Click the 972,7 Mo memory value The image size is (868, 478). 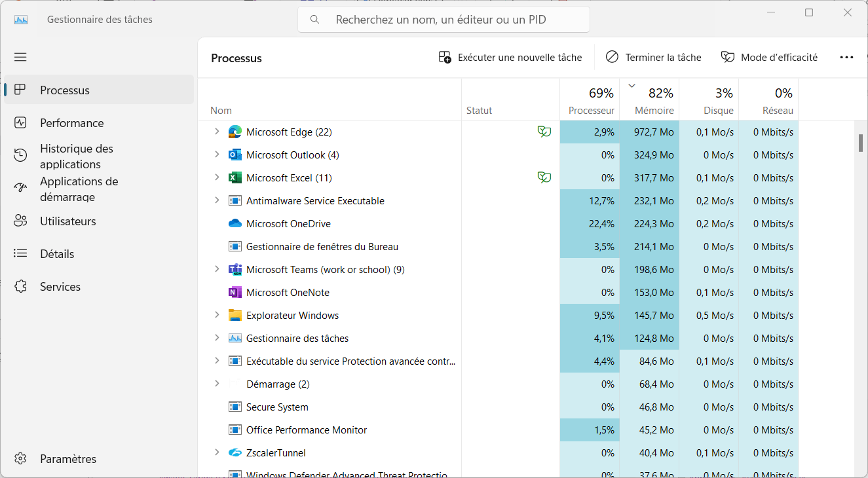click(x=654, y=132)
